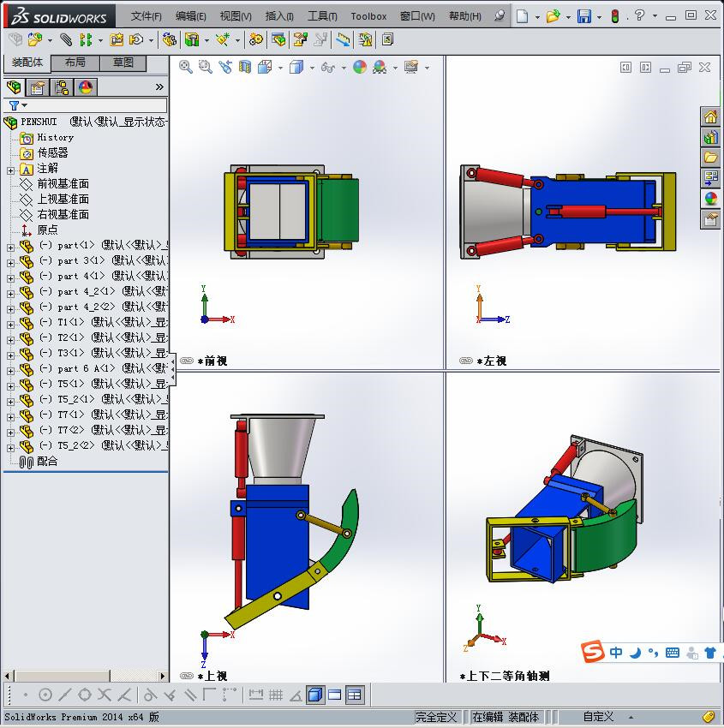Open the View Orientation dropdown arrow

click(x=280, y=69)
